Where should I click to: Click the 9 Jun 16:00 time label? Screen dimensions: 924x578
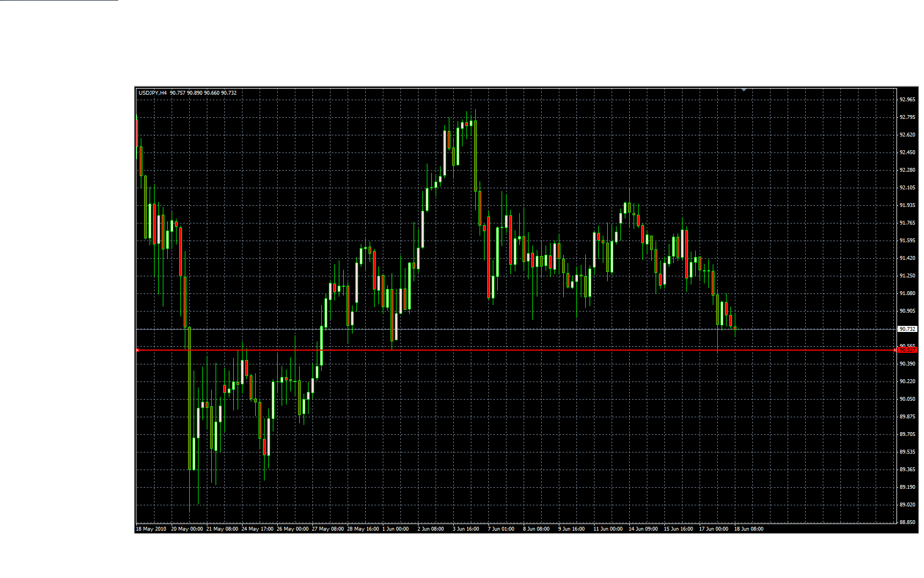[571, 529]
